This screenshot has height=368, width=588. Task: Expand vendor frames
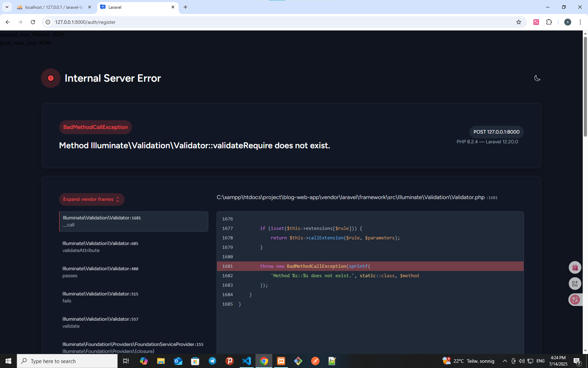point(91,199)
